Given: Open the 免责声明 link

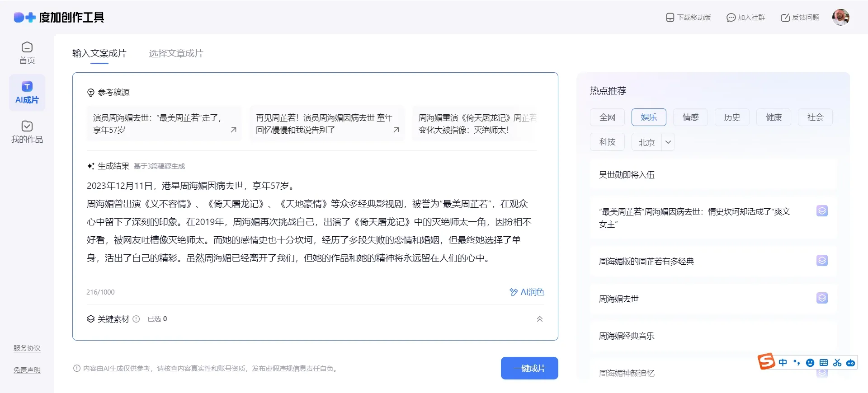Looking at the screenshot, I should 27,370.
